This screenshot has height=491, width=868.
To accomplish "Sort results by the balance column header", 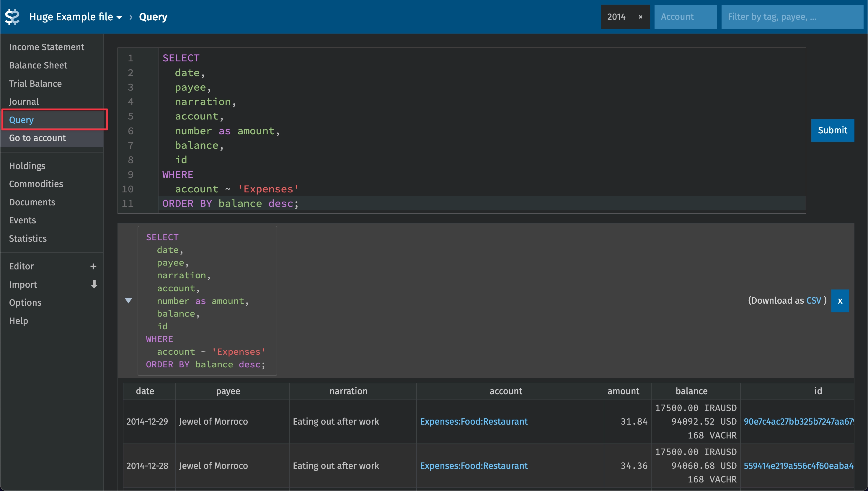I will 691,391.
